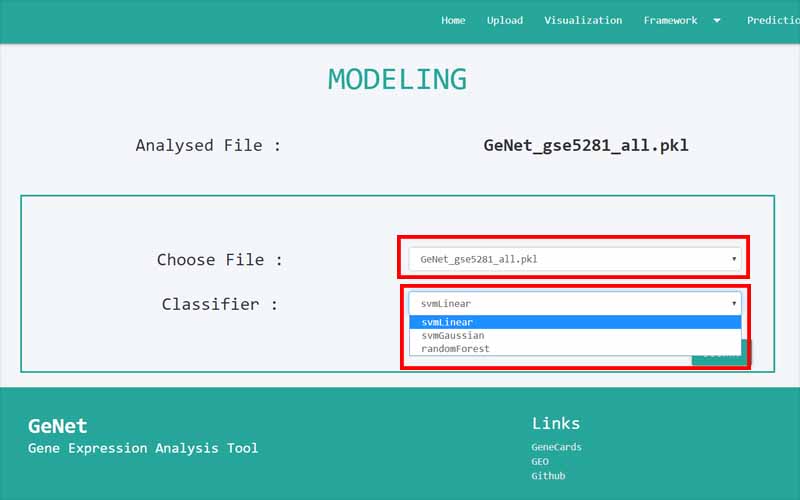Go to the Home page
This screenshot has width=800, height=500.
[x=453, y=20]
